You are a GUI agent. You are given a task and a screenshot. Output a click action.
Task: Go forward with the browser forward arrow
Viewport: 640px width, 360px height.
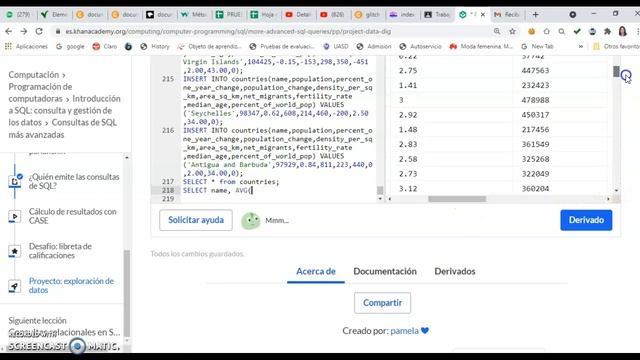(x=24, y=31)
